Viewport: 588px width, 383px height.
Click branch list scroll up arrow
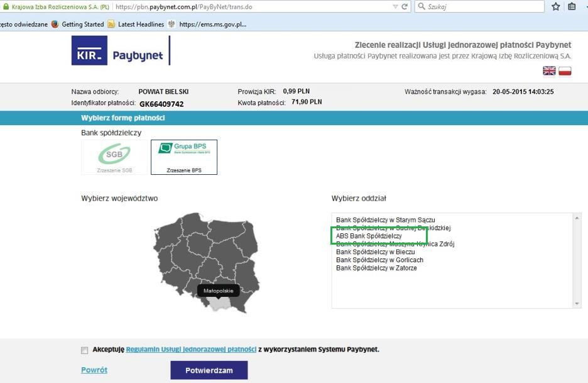click(x=576, y=218)
